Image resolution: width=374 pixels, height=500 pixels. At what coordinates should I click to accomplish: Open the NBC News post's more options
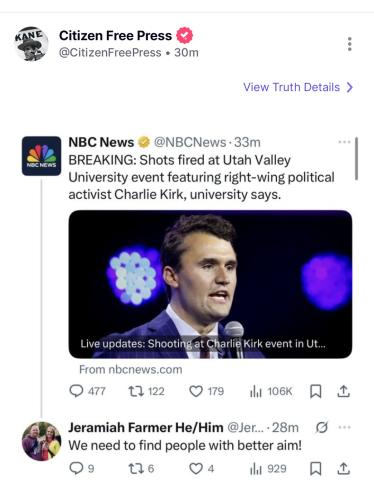[x=344, y=142]
